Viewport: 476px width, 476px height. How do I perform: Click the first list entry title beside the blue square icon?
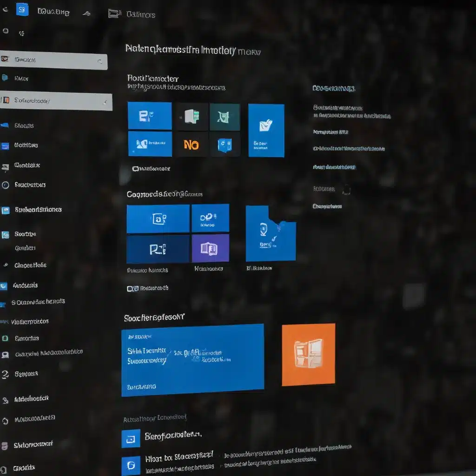tap(173, 436)
